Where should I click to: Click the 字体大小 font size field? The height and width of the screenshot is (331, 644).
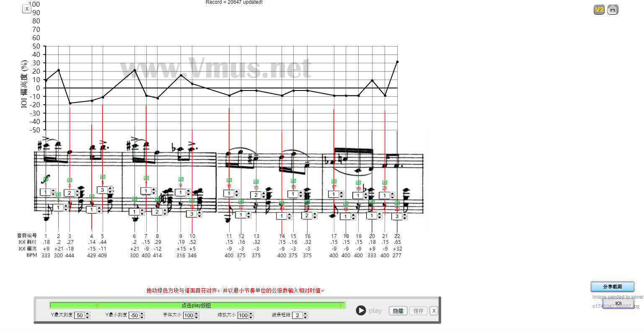pos(188,315)
